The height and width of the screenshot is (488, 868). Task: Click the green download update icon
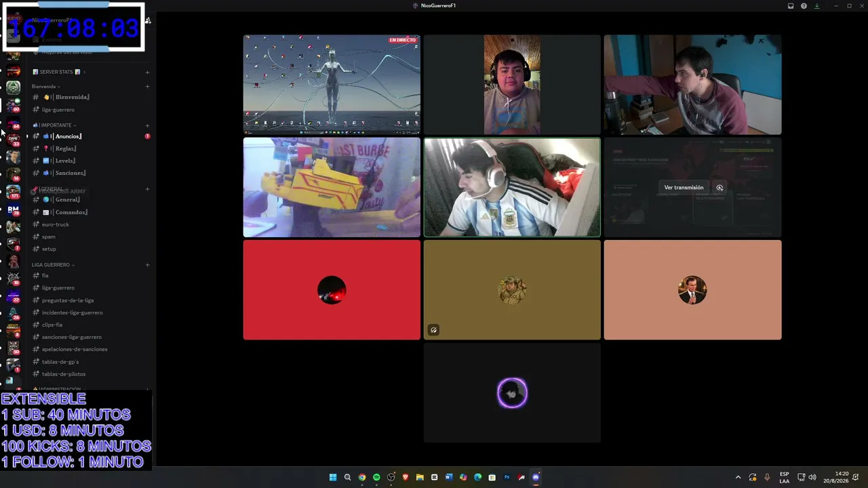[x=816, y=5]
